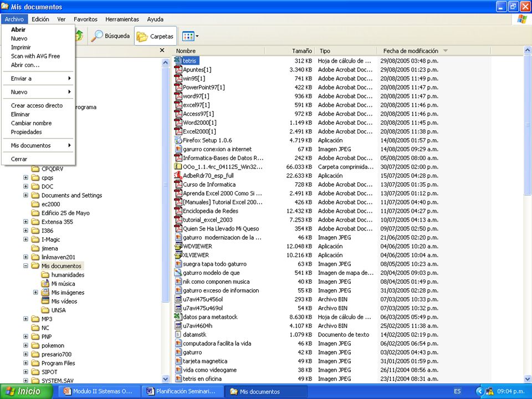Click the file list scroll down arrow
This screenshot has height=399, width=532.
tap(528, 378)
